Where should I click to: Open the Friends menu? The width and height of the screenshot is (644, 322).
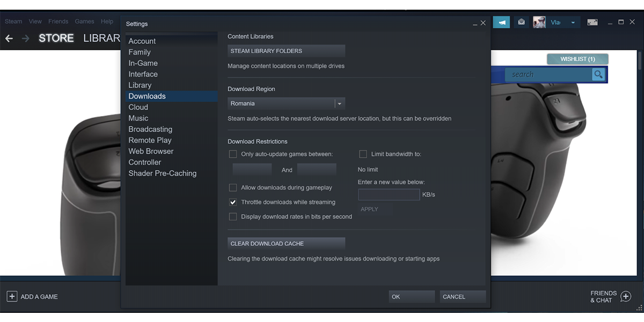[x=58, y=21]
